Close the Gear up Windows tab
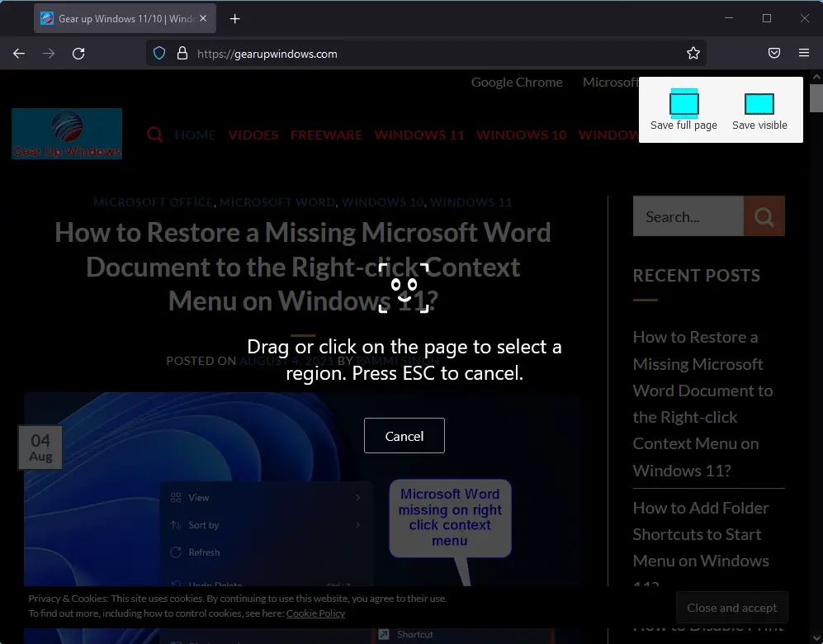Screen dimensions: 823x644 pos(203,18)
